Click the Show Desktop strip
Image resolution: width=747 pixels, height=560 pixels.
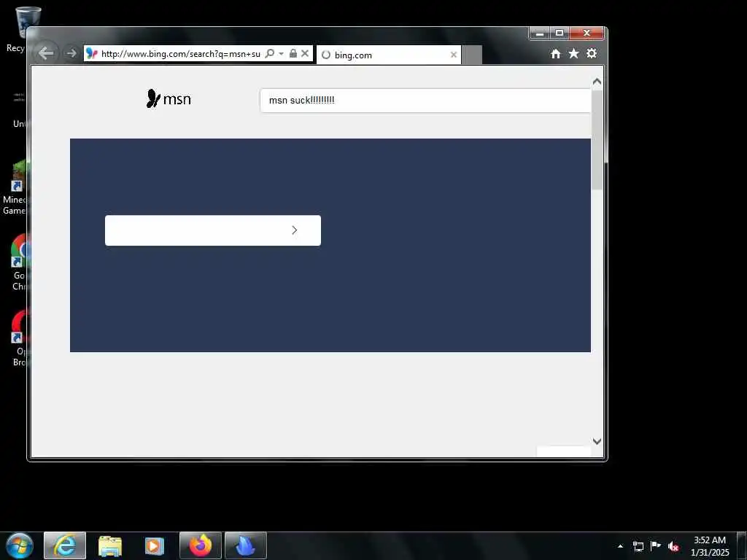[x=742, y=545]
